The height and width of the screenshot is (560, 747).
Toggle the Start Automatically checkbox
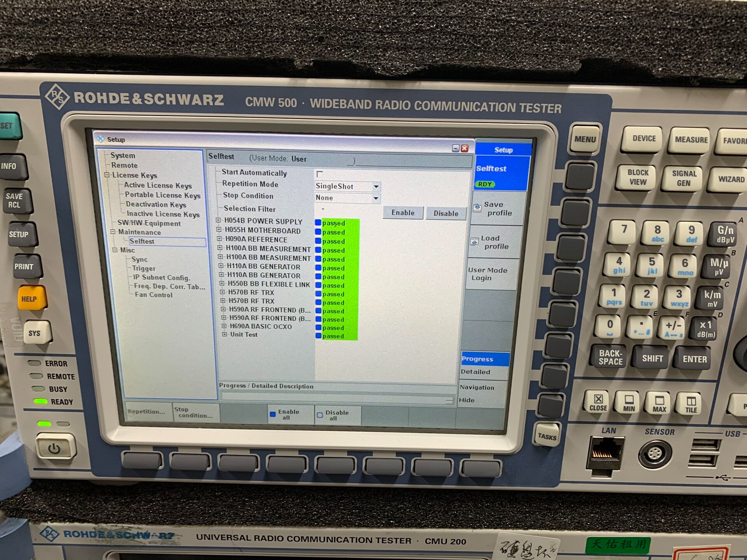(319, 174)
